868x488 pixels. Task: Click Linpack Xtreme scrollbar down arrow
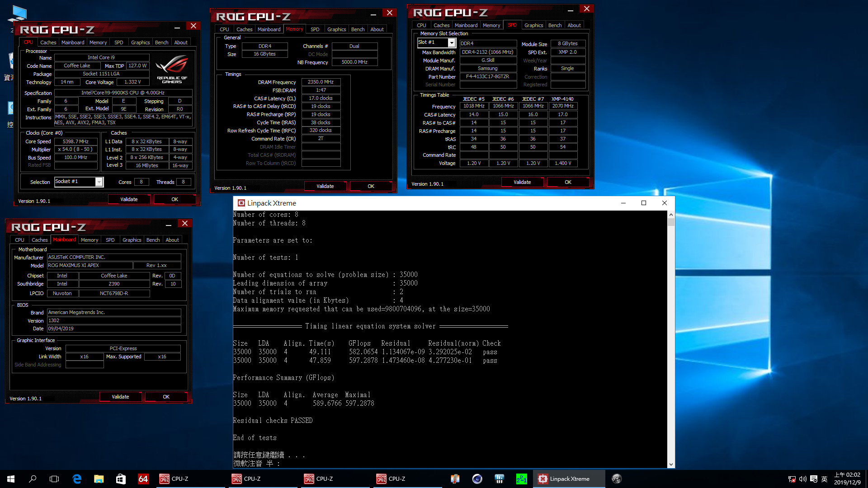tap(671, 464)
